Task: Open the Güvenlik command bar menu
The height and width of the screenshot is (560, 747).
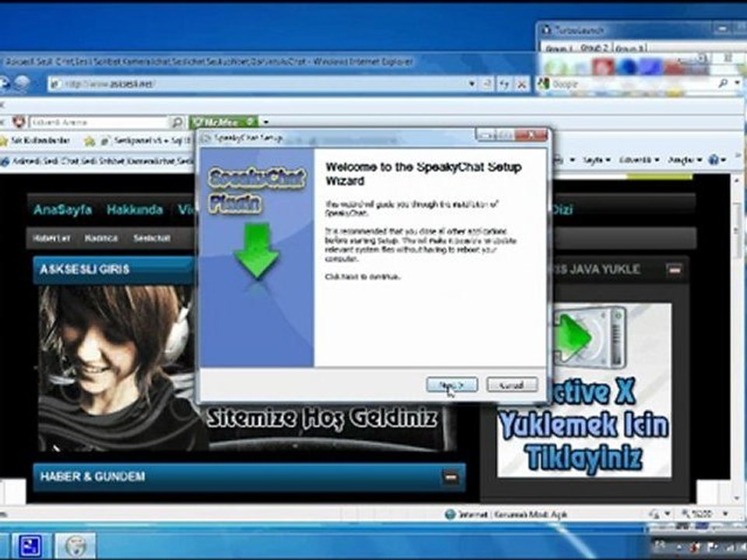Action: pyautogui.click(x=639, y=160)
